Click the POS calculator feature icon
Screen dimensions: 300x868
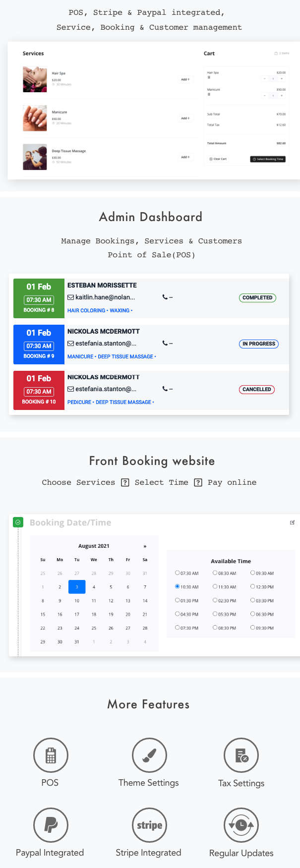pos(51,755)
